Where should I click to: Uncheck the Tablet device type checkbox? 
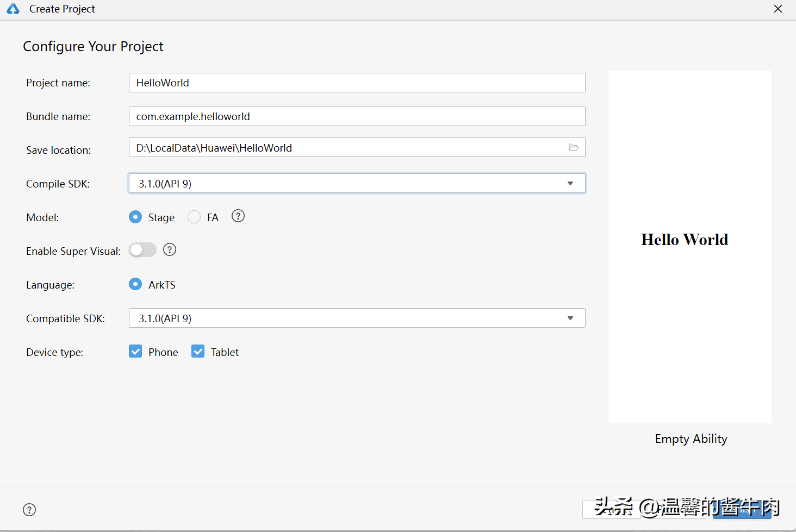198,352
